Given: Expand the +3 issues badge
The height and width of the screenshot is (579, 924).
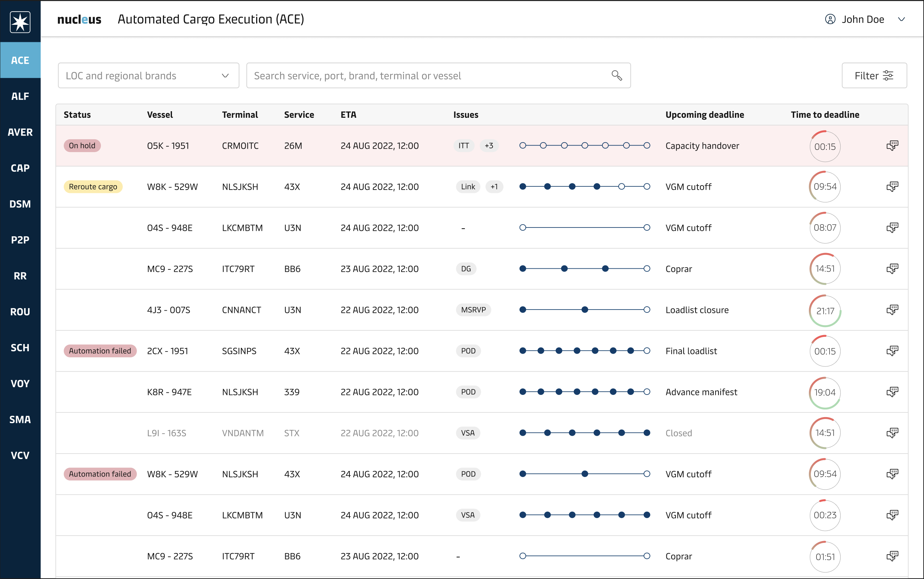Looking at the screenshot, I should (489, 145).
